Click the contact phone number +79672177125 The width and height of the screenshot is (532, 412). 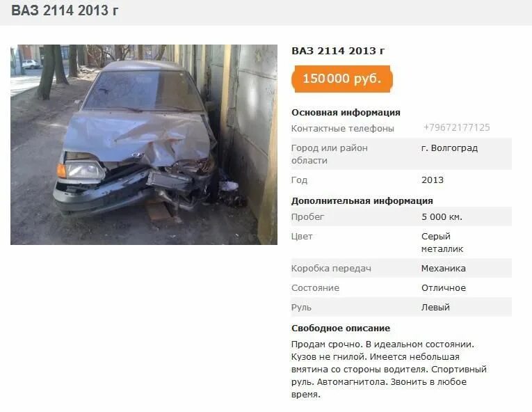tap(456, 128)
